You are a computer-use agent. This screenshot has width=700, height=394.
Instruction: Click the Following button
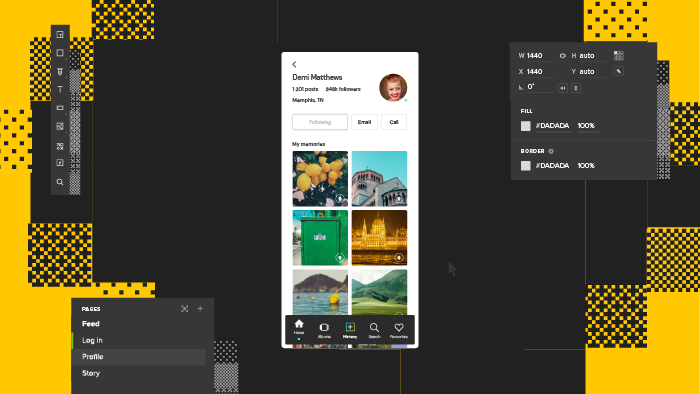320,122
